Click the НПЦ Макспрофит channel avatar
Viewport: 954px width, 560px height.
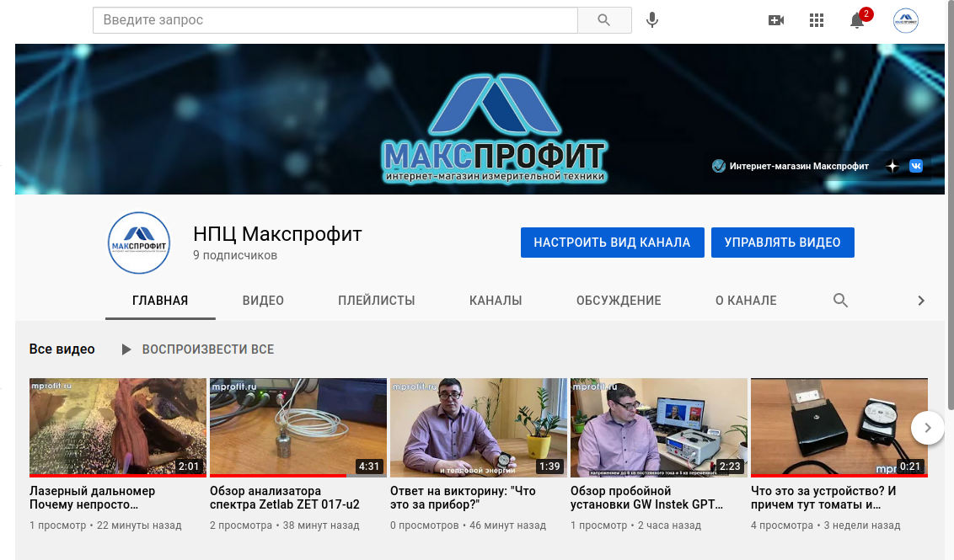tap(139, 243)
